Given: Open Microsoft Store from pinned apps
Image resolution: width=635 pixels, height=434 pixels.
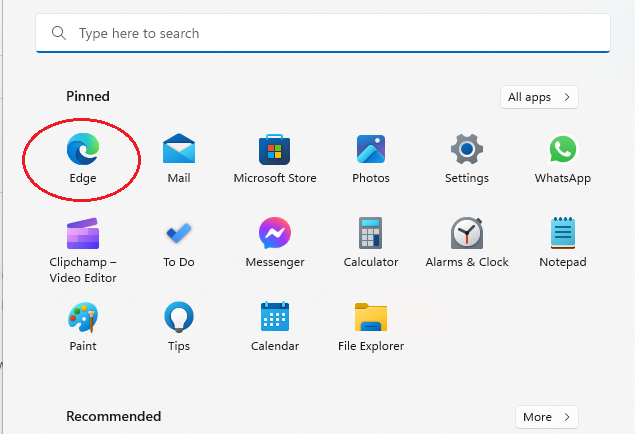Looking at the screenshot, I should point(275,151).
